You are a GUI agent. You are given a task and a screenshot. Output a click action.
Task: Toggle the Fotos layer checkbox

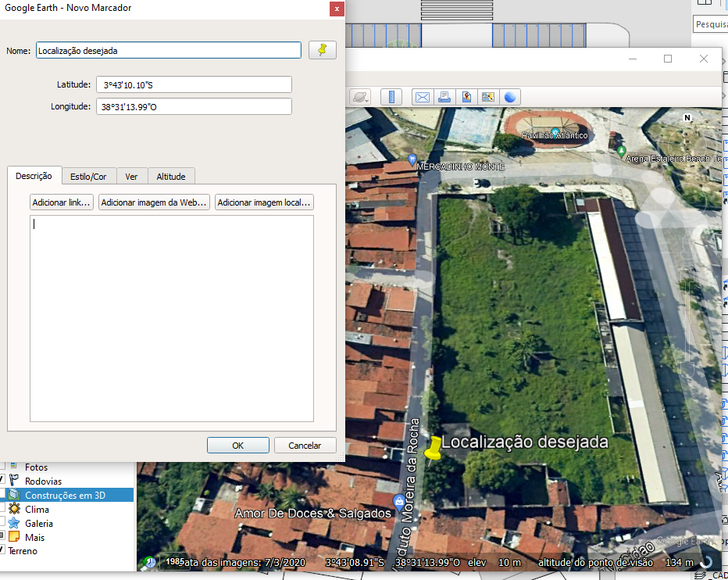click(2, 466)
